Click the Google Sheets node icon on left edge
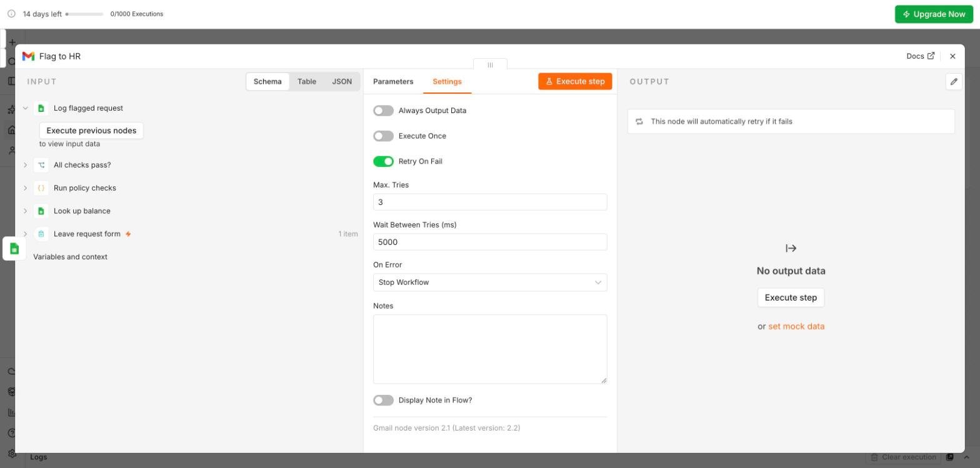 tap(14, 249)
